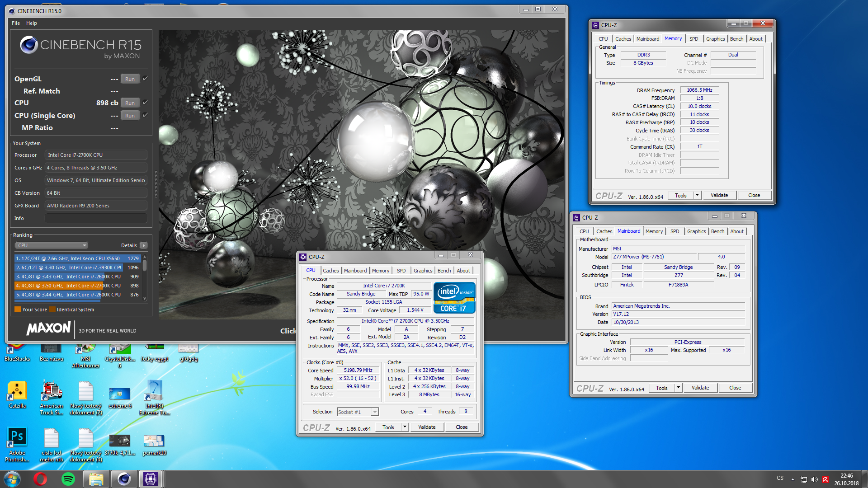Image resolution: width=868 pixels, height=488 pixels.
Task: Open the pcmark10 desktop icon
Action: tap(154, 445)
